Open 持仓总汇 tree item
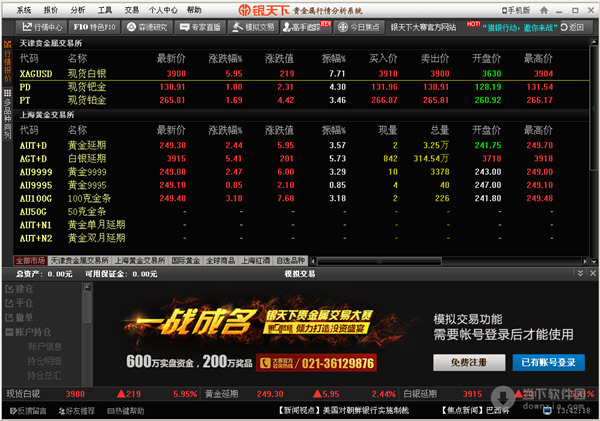Screen dimensions: 600x421 pyautogui.click(x=45, y=375)
